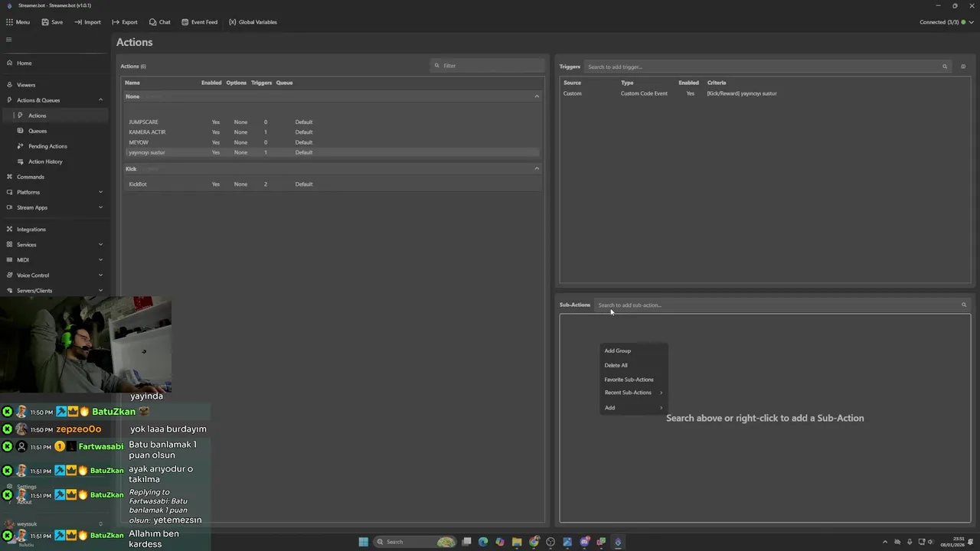Sort actions by the Name column header
The image size is (980, 551).
132,83
